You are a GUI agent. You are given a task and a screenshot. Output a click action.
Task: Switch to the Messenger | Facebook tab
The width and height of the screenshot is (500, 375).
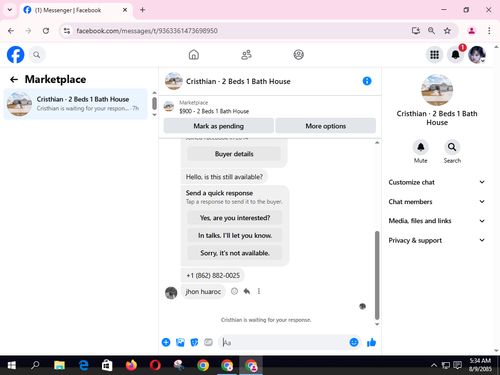(76, 10)
